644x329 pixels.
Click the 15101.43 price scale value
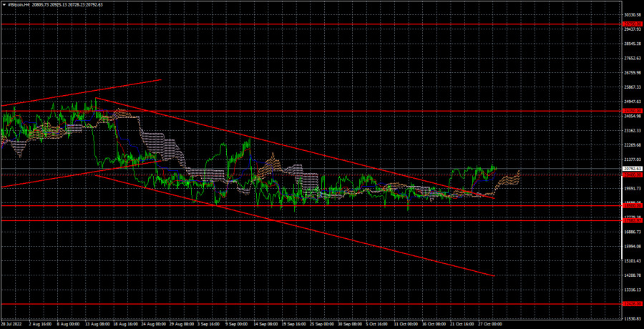point(633,261)
